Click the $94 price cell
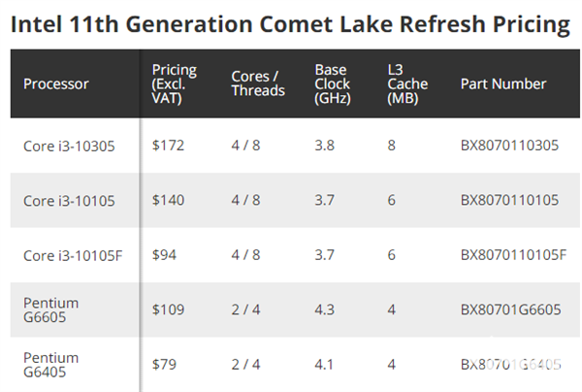 pos(164,255)
